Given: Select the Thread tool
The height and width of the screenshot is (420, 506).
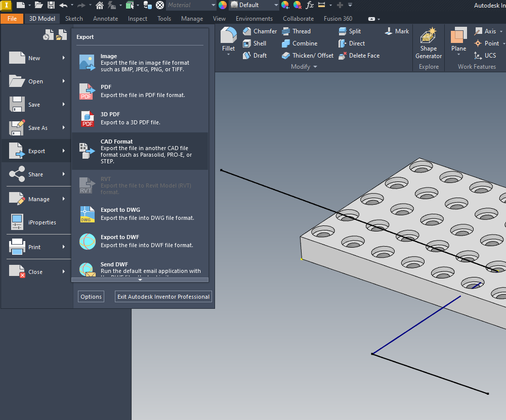Looking at the screenshot, I should [x=296, y=31].
